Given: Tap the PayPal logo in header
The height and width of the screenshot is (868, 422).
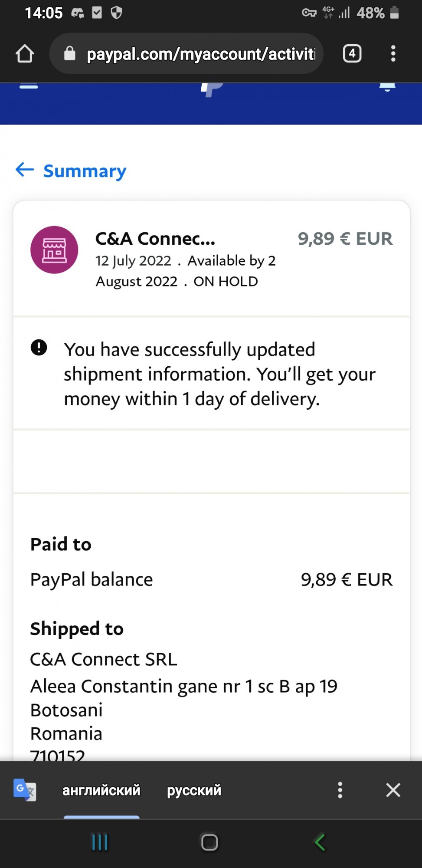Looking at the screenshot, I should coord(212,89).
